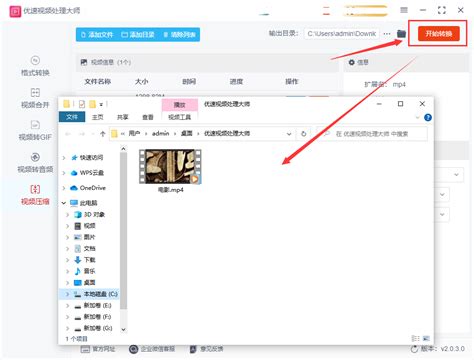Expand the 本地磁盘 (C:) node
The height and width of the screenshot is (360, 474).
(x=68, y=294)
